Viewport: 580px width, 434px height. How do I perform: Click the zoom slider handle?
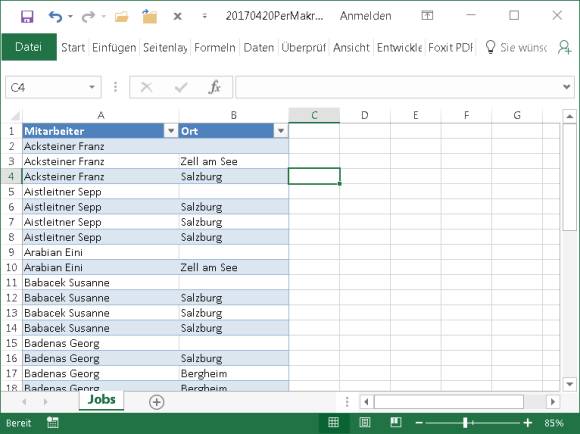(x=465, y=423)
